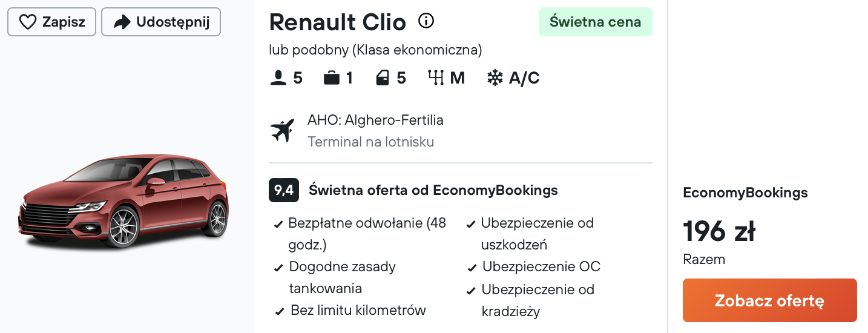
Task: Click 'Ubezpieczenie od kradzieży' feature
Action: coord(538,300)
